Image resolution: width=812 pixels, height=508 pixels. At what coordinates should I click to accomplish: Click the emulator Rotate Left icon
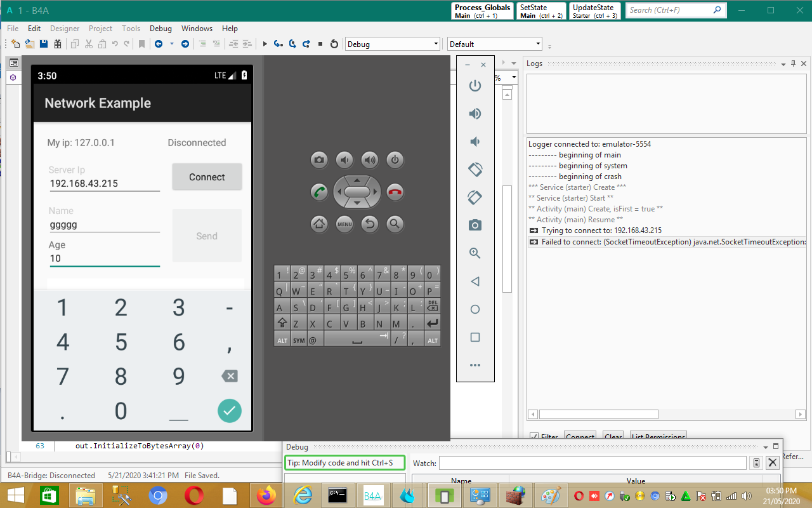pos(475,170)
